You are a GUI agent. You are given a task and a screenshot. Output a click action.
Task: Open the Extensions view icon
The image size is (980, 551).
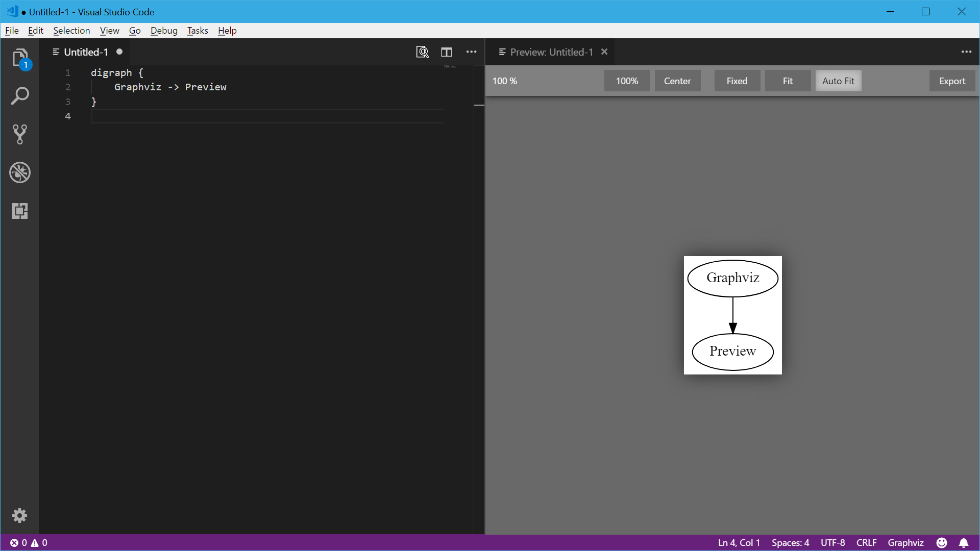[x=20, y=211]
